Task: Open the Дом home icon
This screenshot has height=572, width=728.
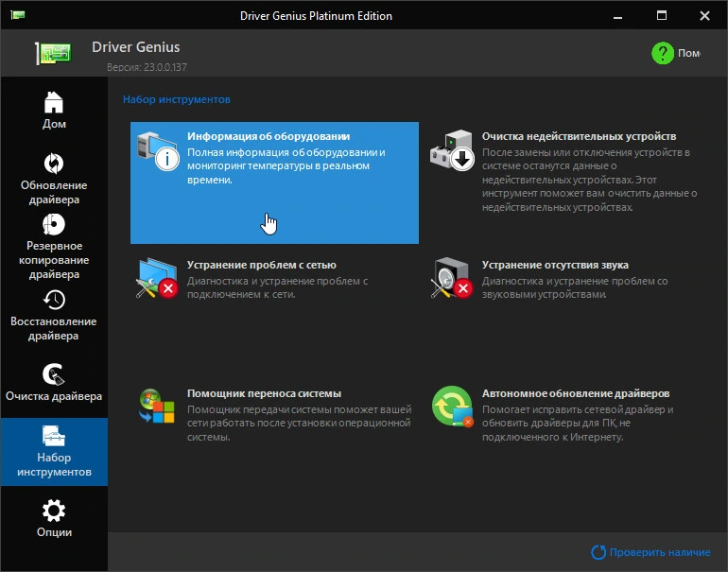Action: (54, 103)
